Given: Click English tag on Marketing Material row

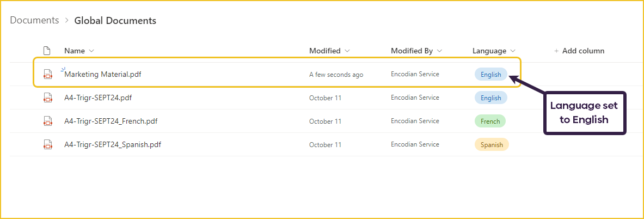Looking at the screenshot, I should coord(490,74).
